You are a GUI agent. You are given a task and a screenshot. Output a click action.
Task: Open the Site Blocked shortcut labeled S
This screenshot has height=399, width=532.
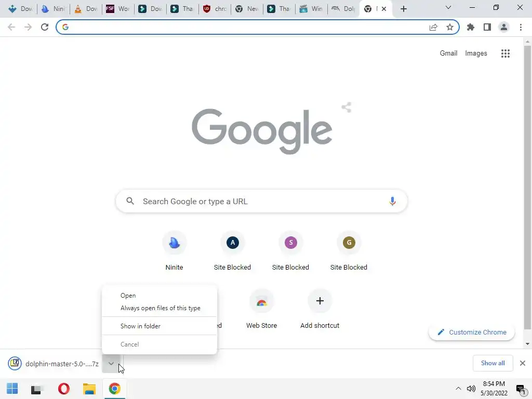pos(291,251)
